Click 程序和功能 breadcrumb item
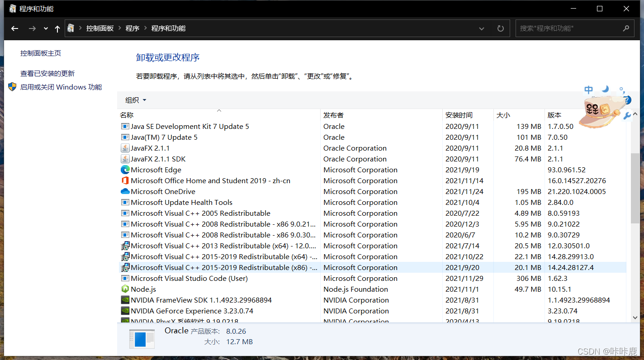The image size is (644, 360). 168,28
